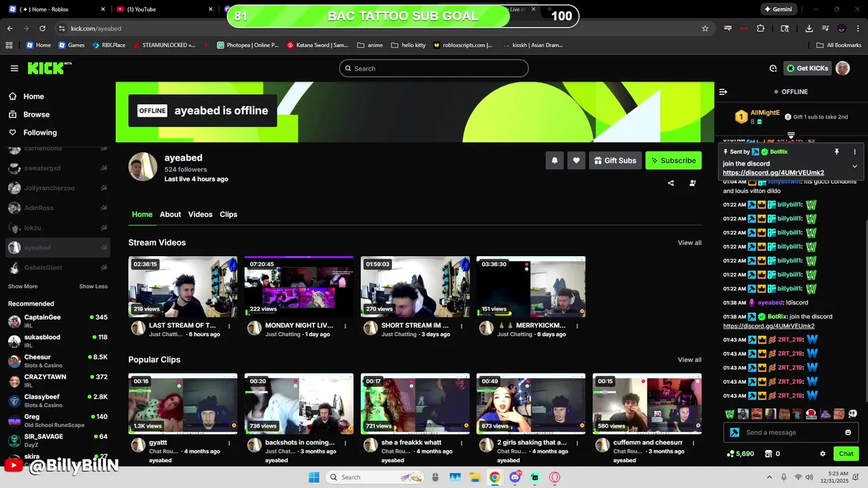Switch to the Clips tab
This screenshot has height=488, width=868.
pos(229,214)
